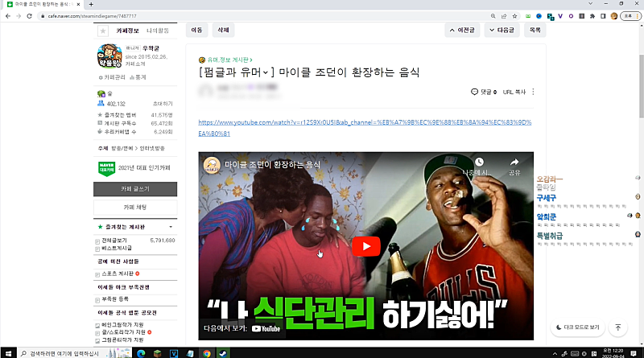Viewport: 644px width, 358px height.
Task: Click the page vertical scrollbar
Action: point(641,85)
